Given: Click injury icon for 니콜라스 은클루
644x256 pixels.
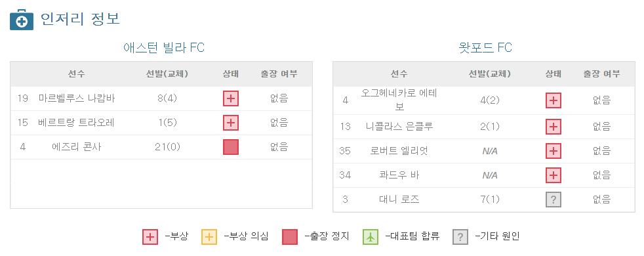Looking at the screenshot, I should tap(553, 127).
